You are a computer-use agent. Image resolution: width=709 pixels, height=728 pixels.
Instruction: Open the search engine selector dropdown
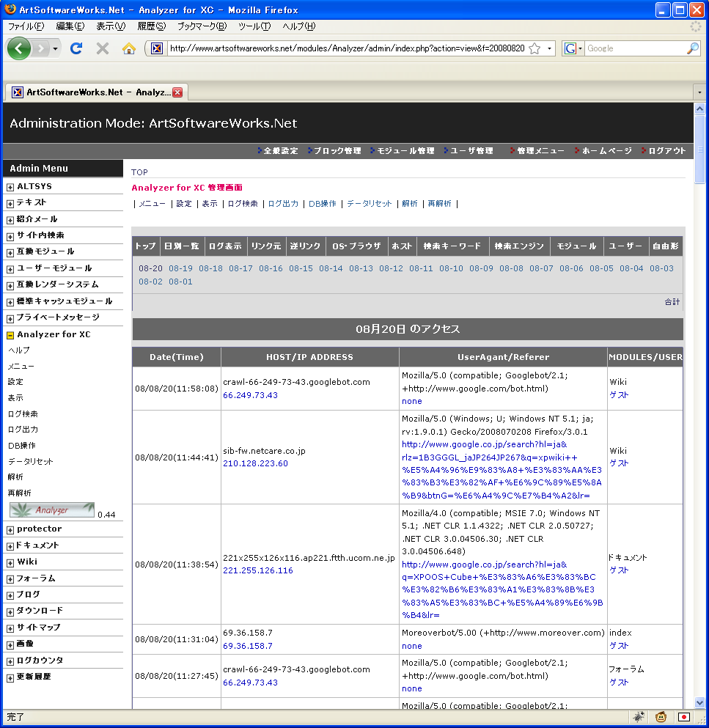tap(573, 48)
